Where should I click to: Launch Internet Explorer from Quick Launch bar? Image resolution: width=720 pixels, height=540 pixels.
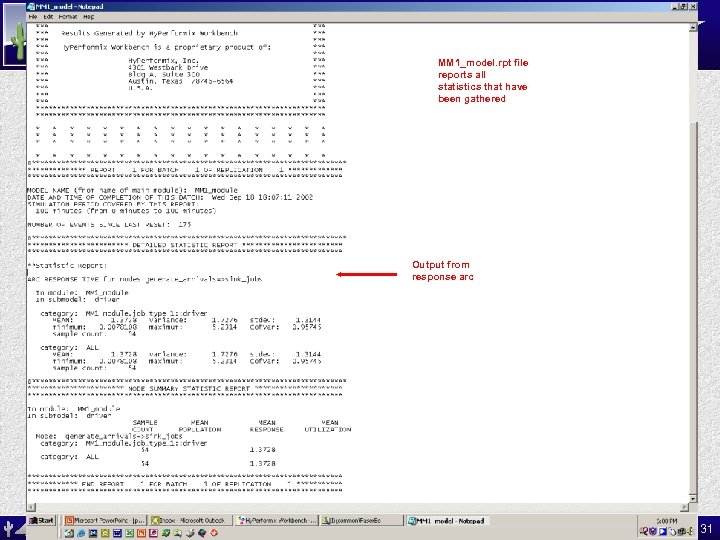pos(81,533)
